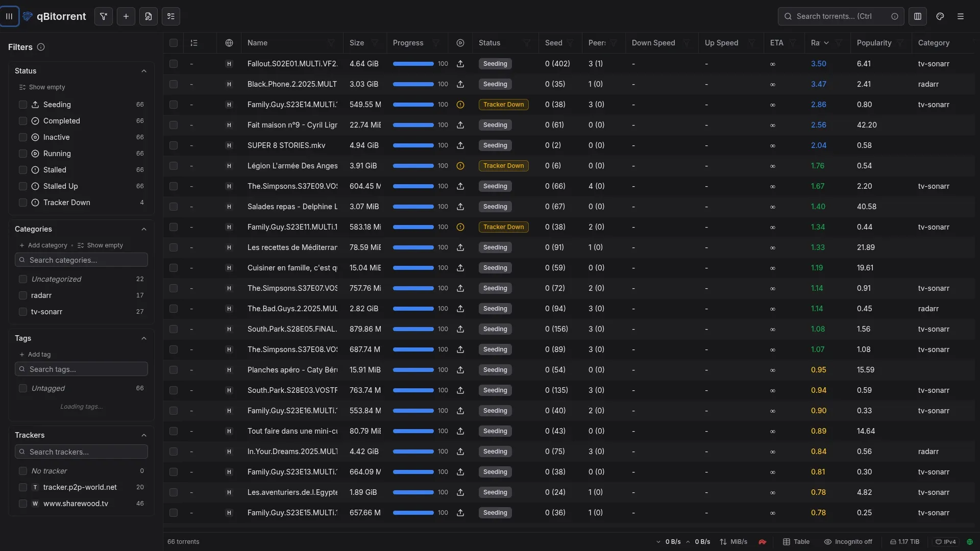Check the Tracker Down status filter
The width and height of the screenshot is (980, 551).
22,203
